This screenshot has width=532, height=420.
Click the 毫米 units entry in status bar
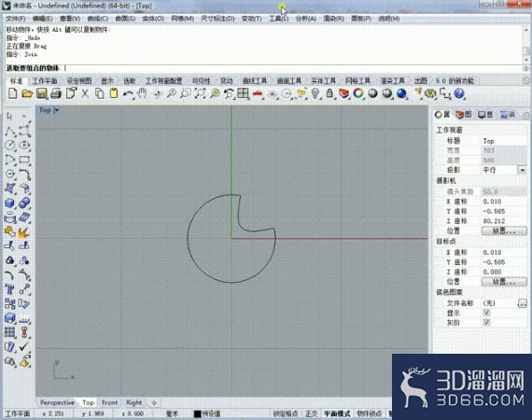point(172,413)
